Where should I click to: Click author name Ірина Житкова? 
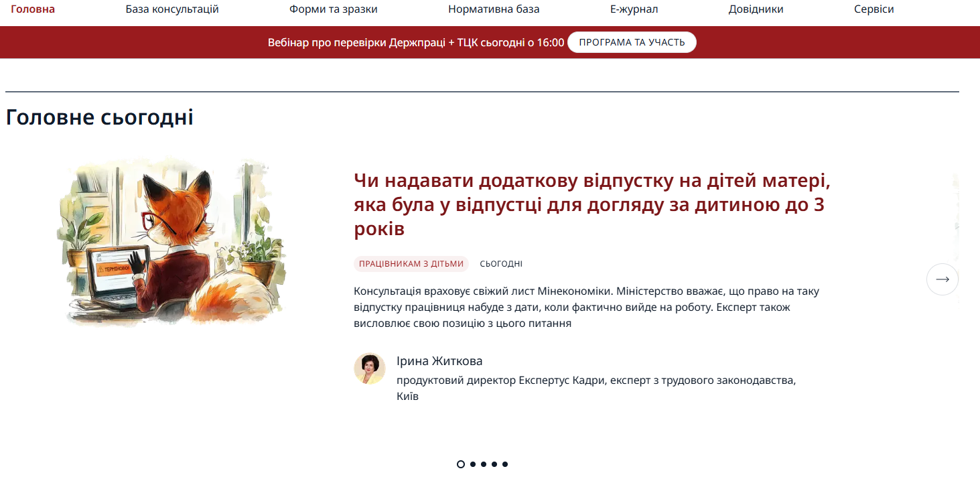pos(439,361)
